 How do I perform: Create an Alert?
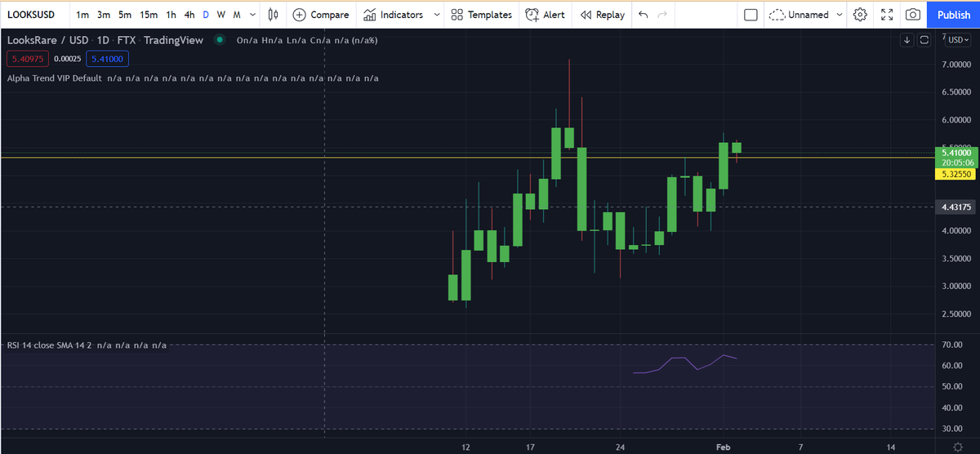tap(545, 15)
